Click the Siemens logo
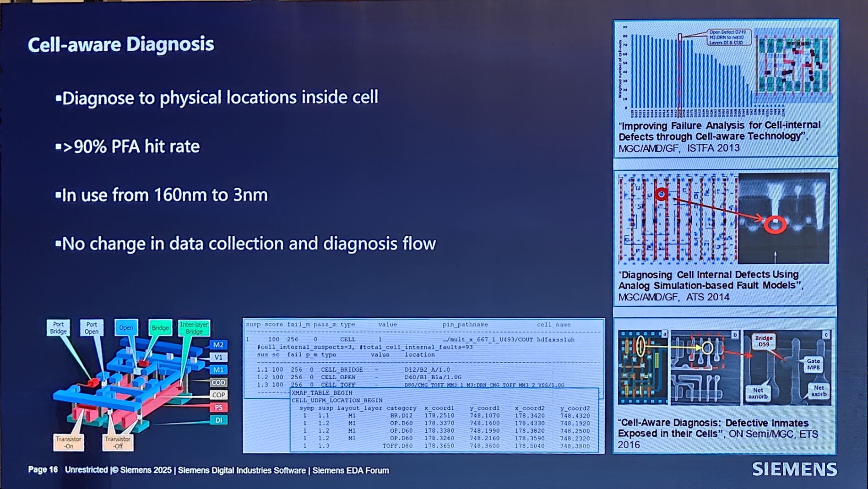 coord(794,469)
